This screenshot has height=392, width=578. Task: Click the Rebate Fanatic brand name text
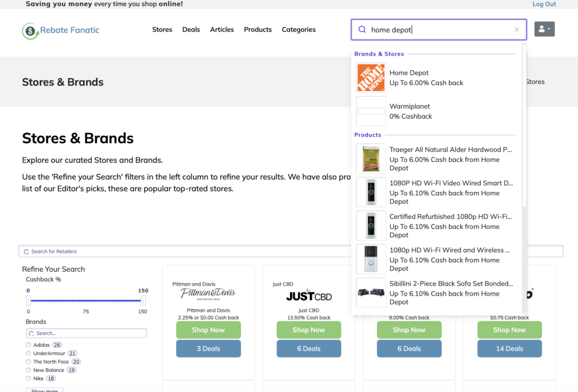[x=70, y=30]
